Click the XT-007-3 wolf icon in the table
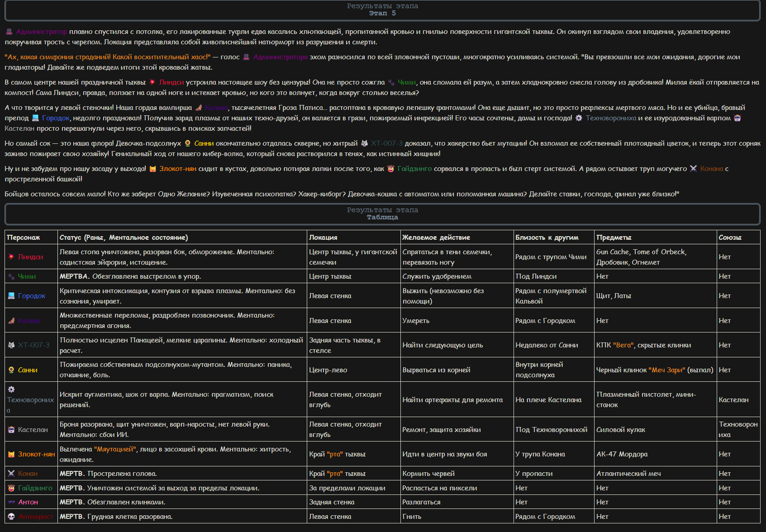 (x=11, y=345)
